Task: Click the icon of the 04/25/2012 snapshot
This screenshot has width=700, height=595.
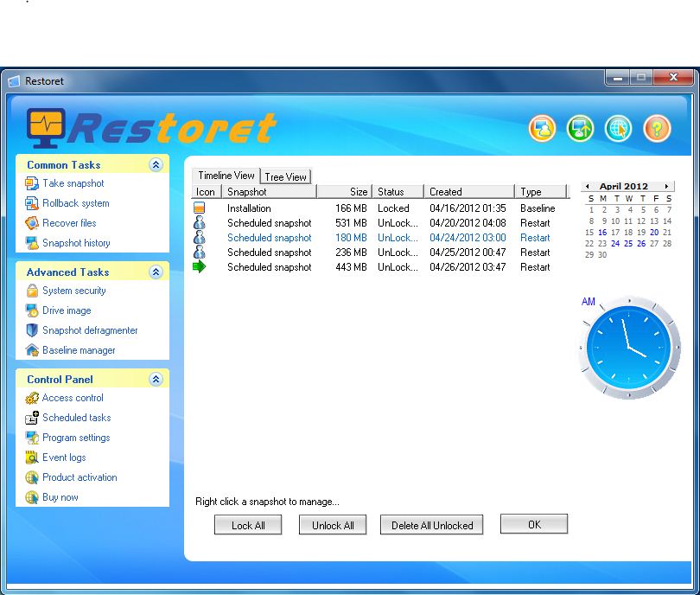Action: 199,252
